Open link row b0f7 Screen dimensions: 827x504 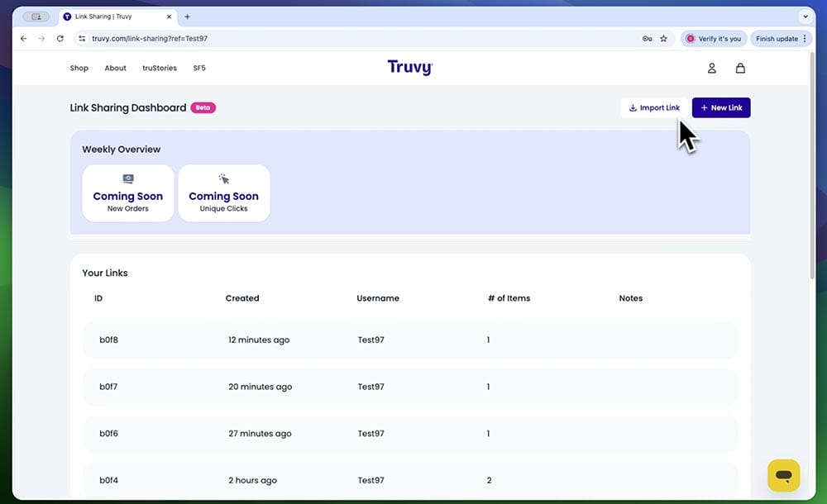[x=410, y=387]
